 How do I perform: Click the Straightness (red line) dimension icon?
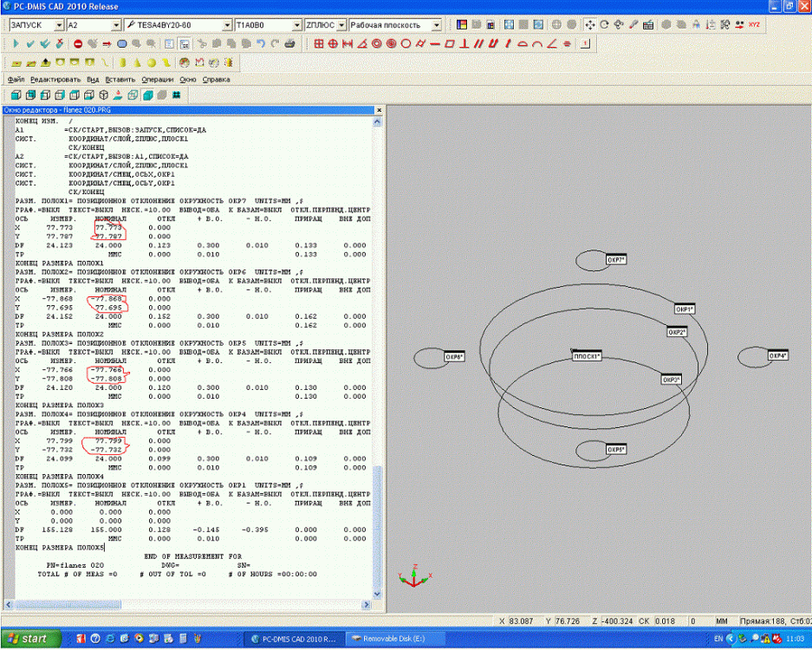pos(435,44)
